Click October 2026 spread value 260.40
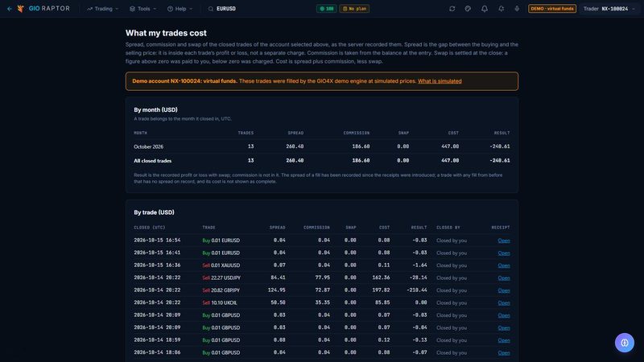This screenshot has height=362, width=644. (x=295, y=146)
